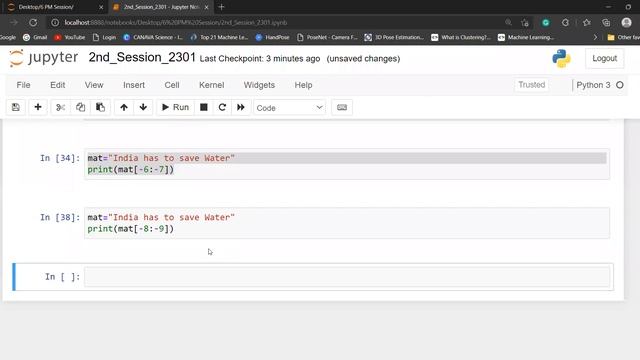The image size is (640, 360).
Task: Click the Python logo icon
Action: [x=561, y=58]
